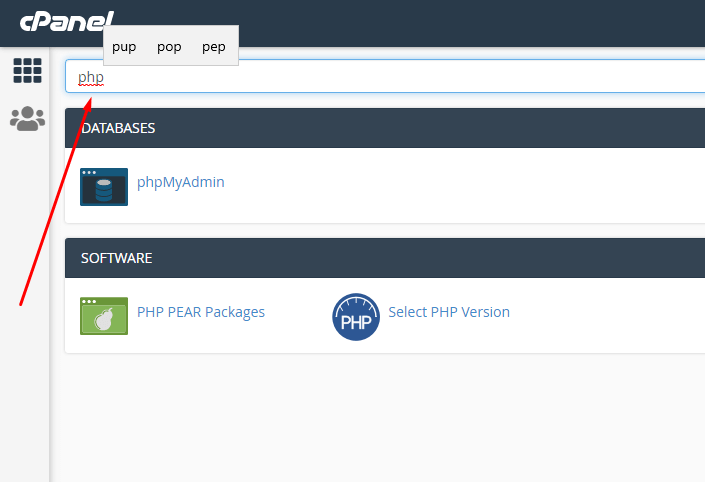This screenshot has width=705, height=482.
Task: Choose the "pop" spelling suggestion
Action: (169, 47)
